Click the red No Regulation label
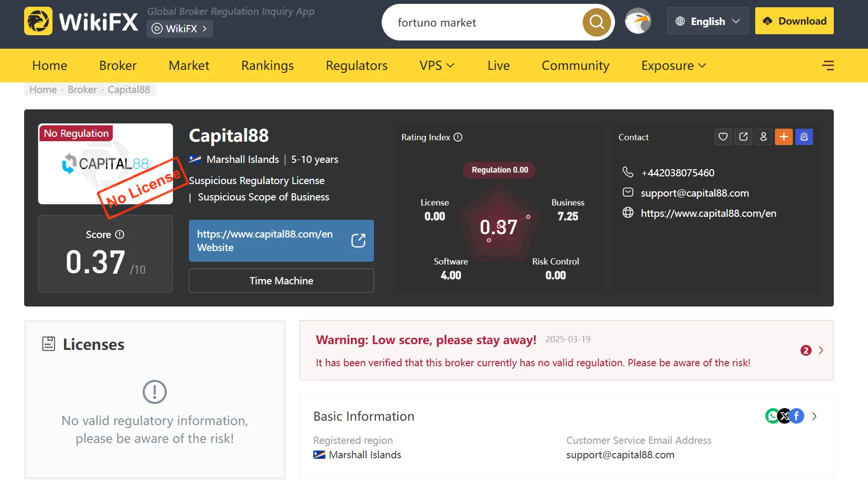 pos(76,133)
